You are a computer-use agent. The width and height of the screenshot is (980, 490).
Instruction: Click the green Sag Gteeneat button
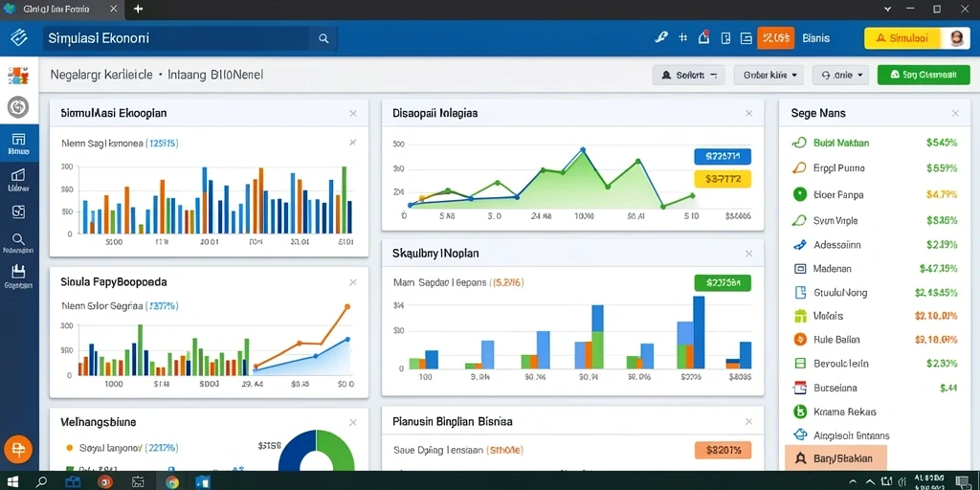[x=924, y=75]
